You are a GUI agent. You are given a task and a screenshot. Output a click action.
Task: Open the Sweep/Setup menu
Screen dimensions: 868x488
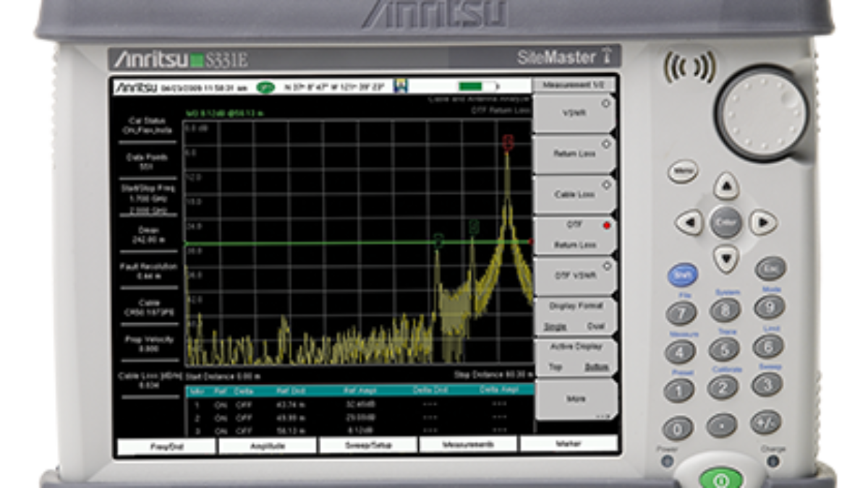tap(368, 445)
